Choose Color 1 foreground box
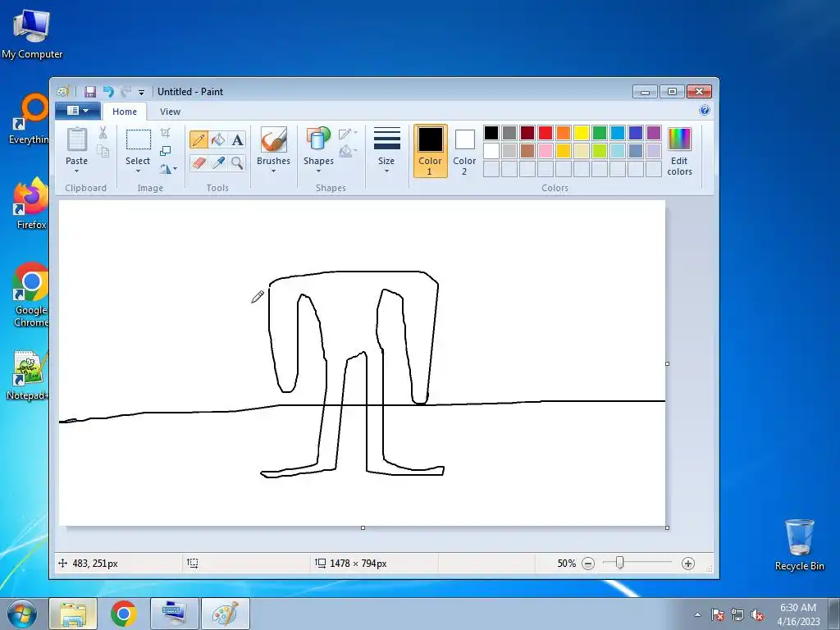Viewport: 840px width, 630px height. tap(430, 151)
